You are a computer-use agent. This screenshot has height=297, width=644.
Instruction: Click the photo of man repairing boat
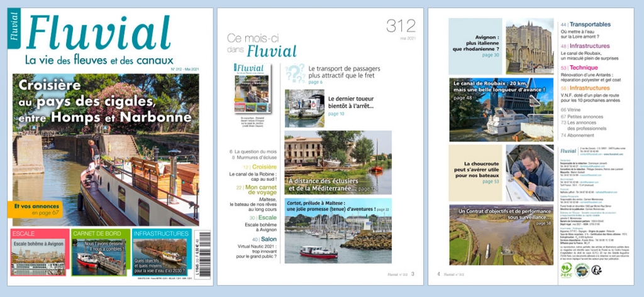[530, 173]
